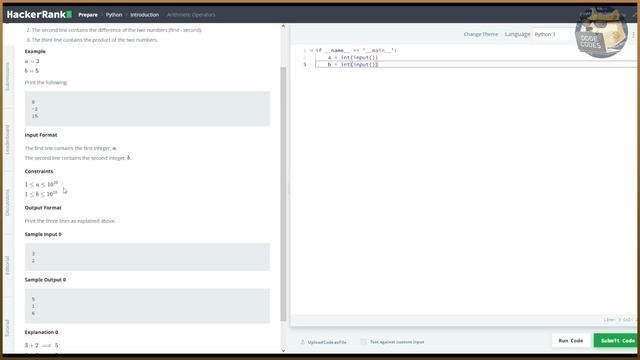Open the editor more-options kebab icon
The height and width of the screenshot is (360, 640).
[633, 35]
